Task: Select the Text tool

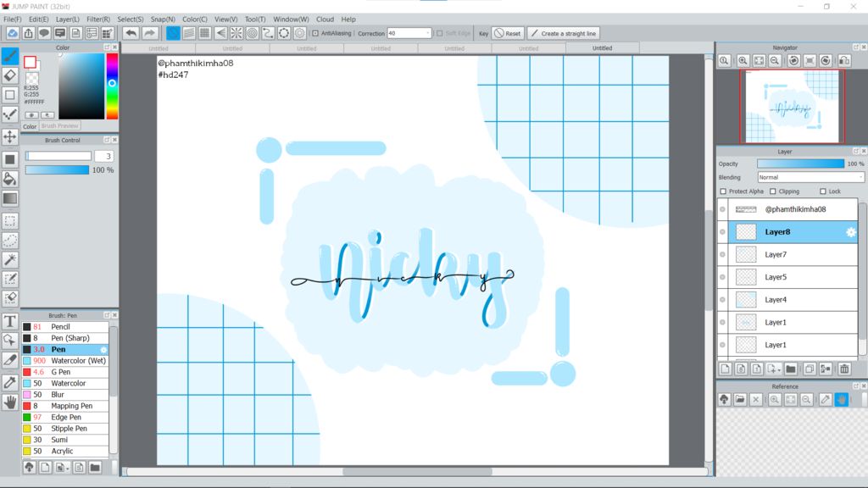Action: click(10, 321)
